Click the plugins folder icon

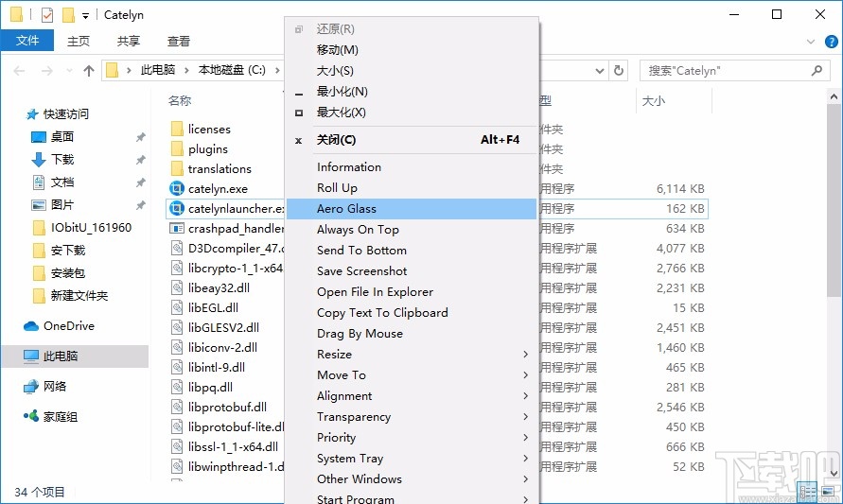(x=177, y=148)
